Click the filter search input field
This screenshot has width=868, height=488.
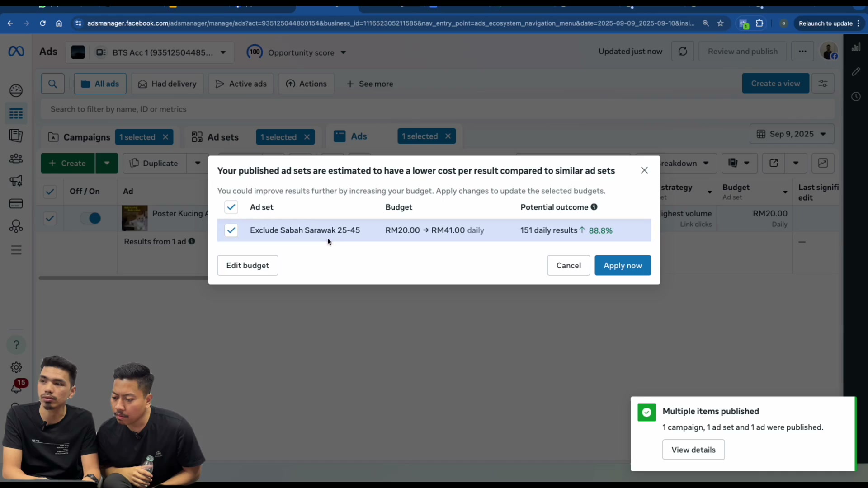(437, 109)
